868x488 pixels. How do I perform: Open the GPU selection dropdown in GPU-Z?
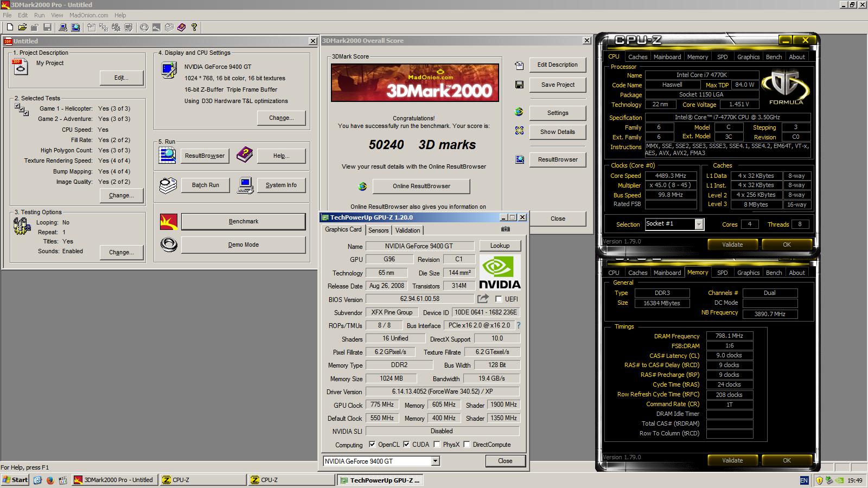pos(435,461)
